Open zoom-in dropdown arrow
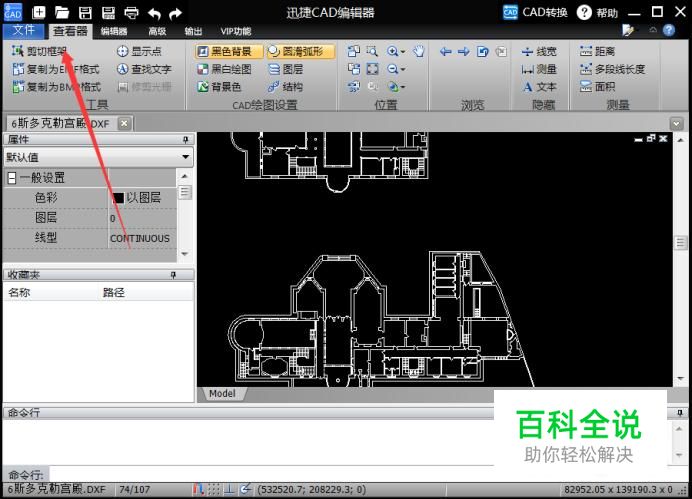This screenshot has width=692, height=499. click(x=403, y=52)
